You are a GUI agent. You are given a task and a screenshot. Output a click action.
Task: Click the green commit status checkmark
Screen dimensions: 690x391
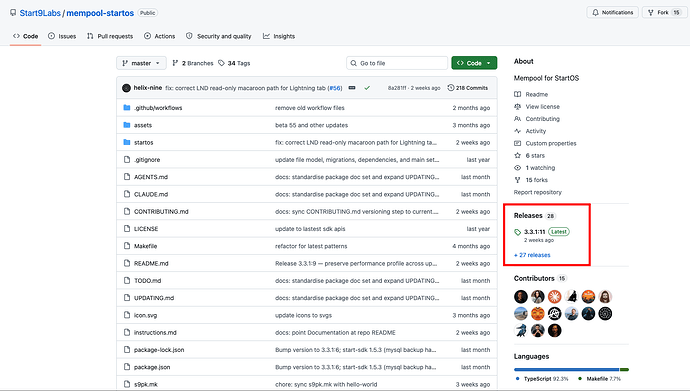pos(367,88)
